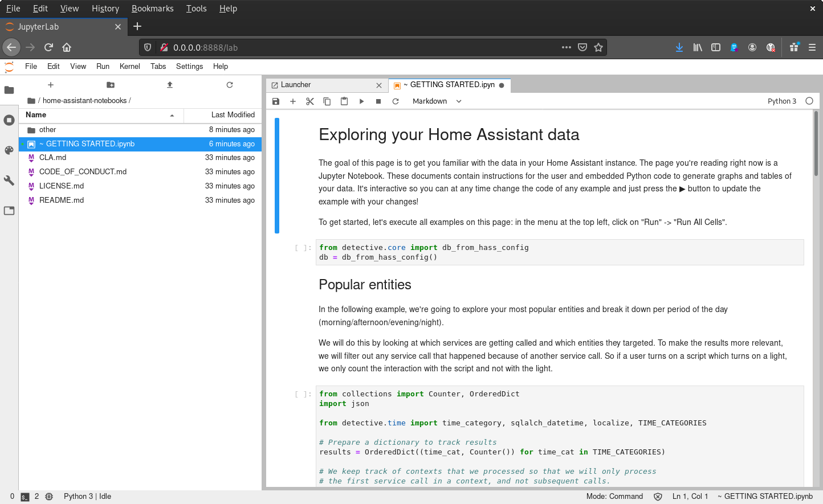Open the JupyterLab Run menu
The height and width of the screenshot is (504, 823).
click(x=103, y=67)
